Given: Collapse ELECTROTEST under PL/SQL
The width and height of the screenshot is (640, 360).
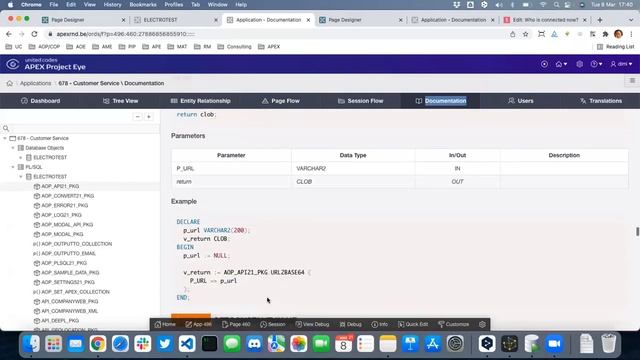Looking at the screenshot, I should point(21,177).
